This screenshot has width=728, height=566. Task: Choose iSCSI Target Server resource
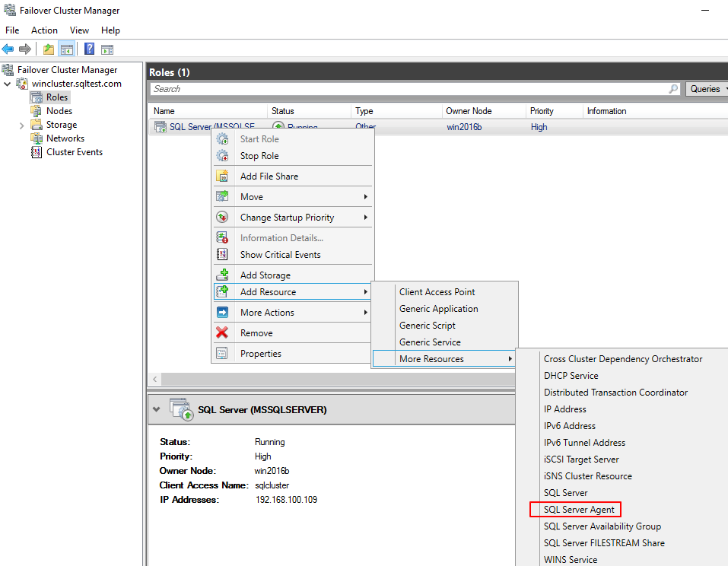point(581,459)
